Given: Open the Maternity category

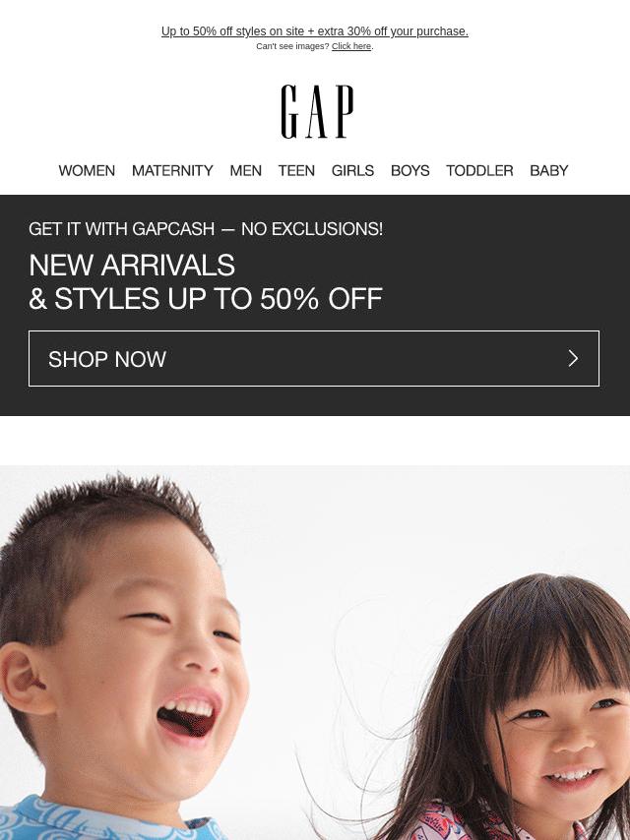Looking at the screenshot, I should [x=172, y=170].
